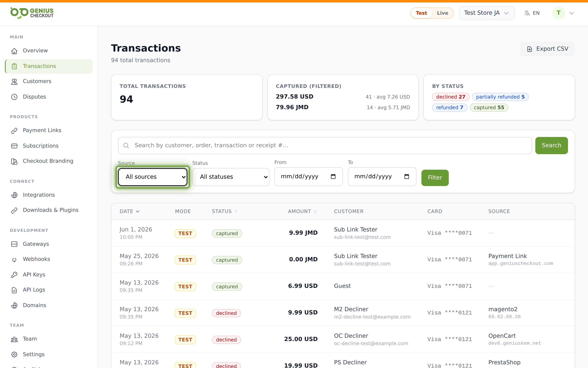Sort by the STATUS column header
The height and width of the screenshot is (368, 588).
tap(225, 211)
